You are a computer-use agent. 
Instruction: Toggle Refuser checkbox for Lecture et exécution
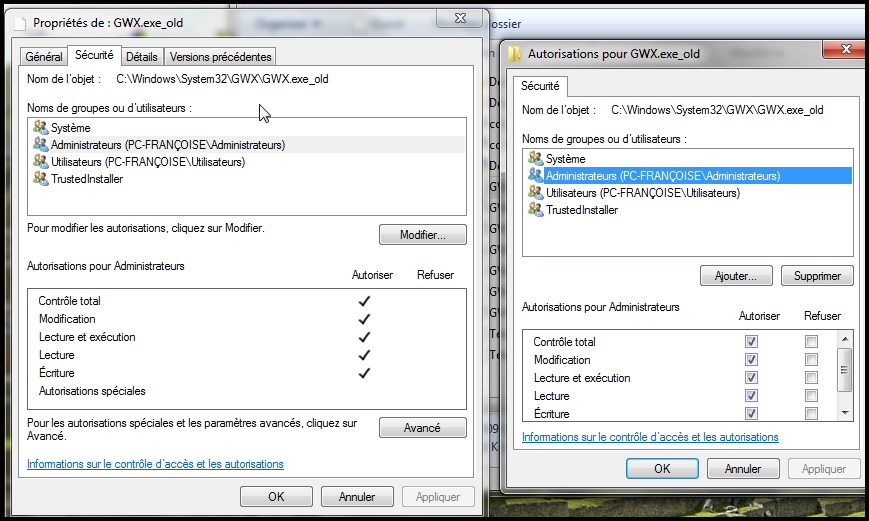(811, 377)
